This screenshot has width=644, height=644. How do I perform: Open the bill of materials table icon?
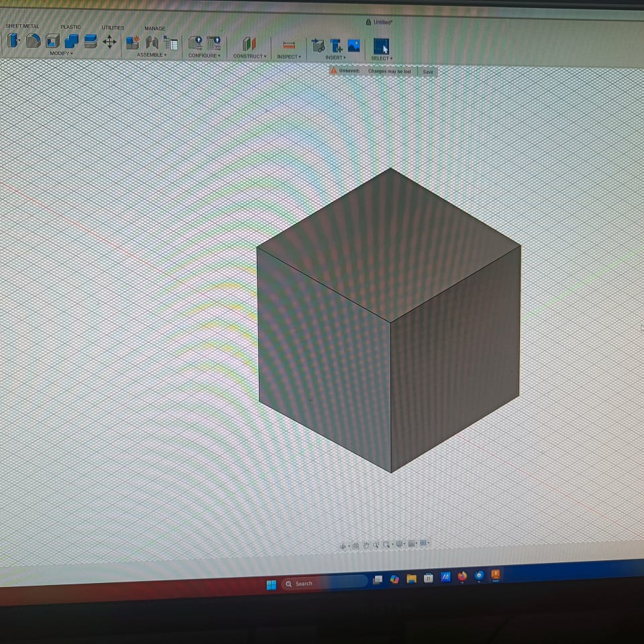coord(171,43)
